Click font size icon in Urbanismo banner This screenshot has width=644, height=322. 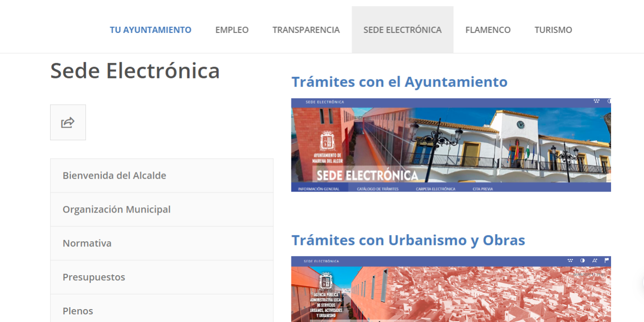pos(595,260)
